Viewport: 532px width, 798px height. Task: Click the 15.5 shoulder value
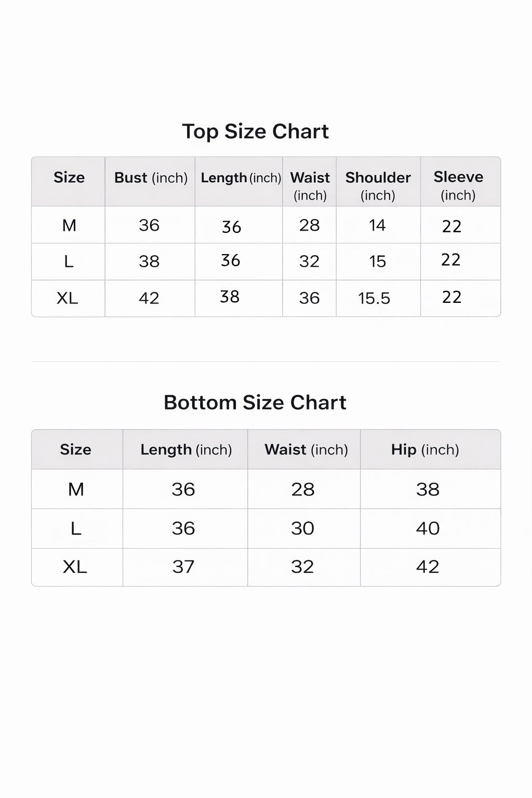pyautogui.click(x=374, y=298)
